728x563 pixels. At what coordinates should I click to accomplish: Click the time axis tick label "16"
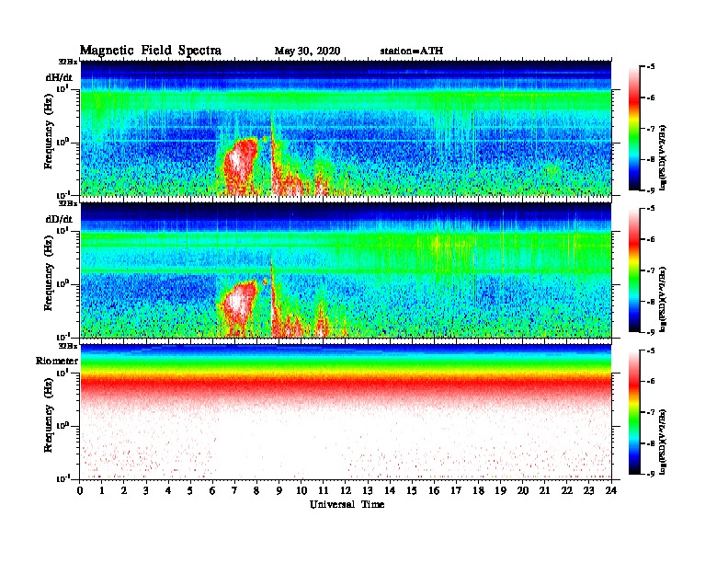[434, 490]
